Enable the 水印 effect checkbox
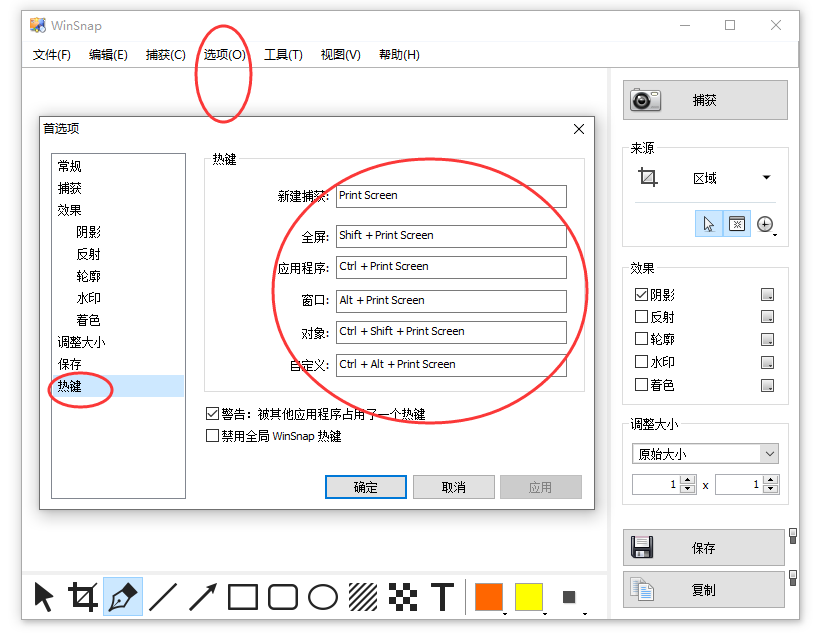Screen dimensions: 818x639 (x=641, y=361)
